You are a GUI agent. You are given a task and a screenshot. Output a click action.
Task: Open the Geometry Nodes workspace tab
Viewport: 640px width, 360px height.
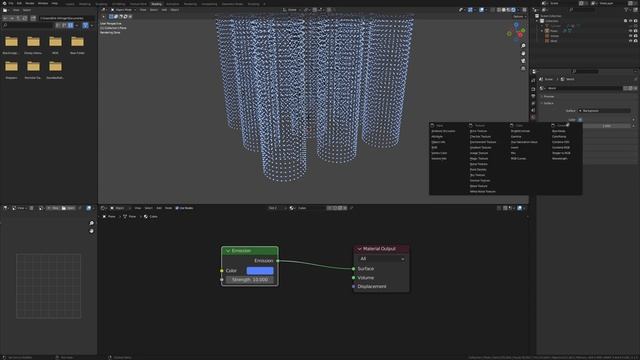pos(232,4)
